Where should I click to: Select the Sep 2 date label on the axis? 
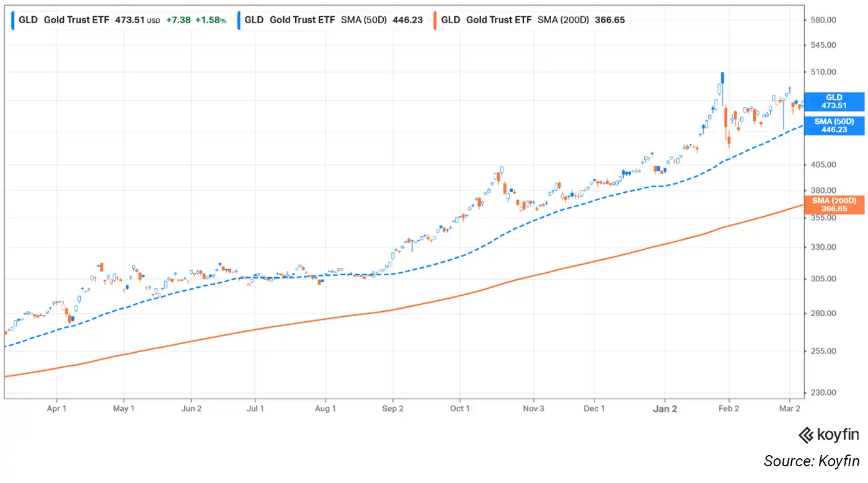click(x=392, y=409)
